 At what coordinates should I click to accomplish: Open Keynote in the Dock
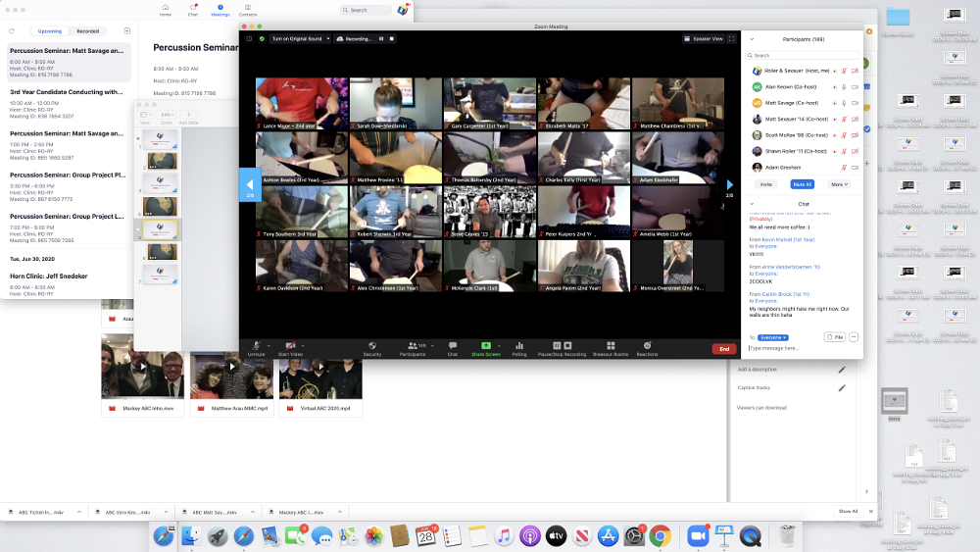[x=724, y=535]
